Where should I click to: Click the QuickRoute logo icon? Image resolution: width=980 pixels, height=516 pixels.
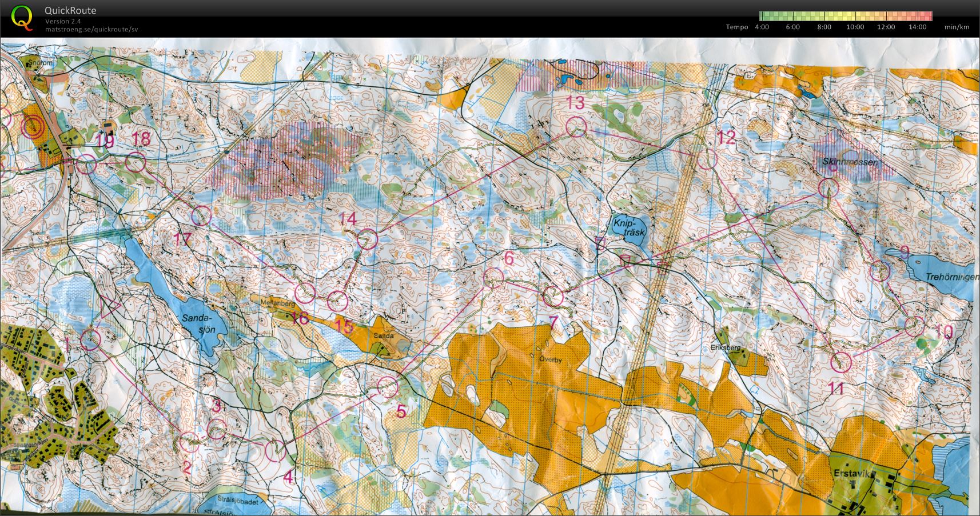tap(22, 17)
